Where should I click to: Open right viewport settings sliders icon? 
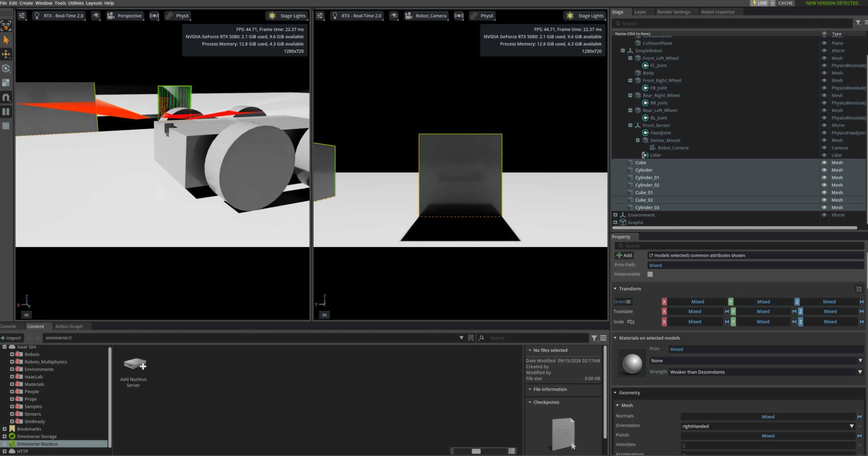(320, 16)
